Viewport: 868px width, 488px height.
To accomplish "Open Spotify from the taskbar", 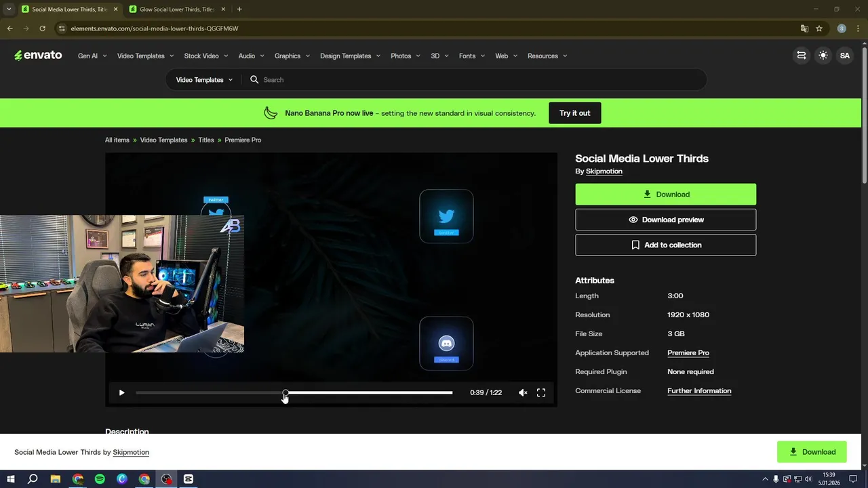I will (x=100, y=479).
